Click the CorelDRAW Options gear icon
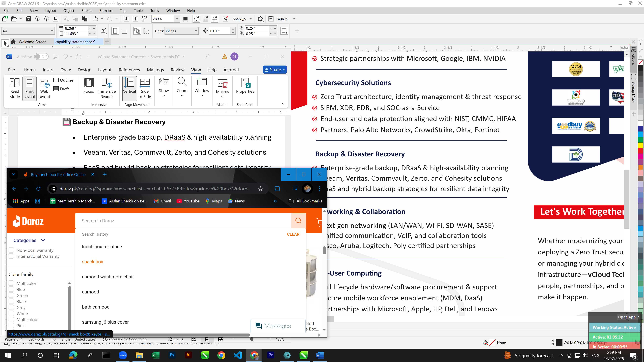Viewport: 644px width, 362px height. [260, 19]
